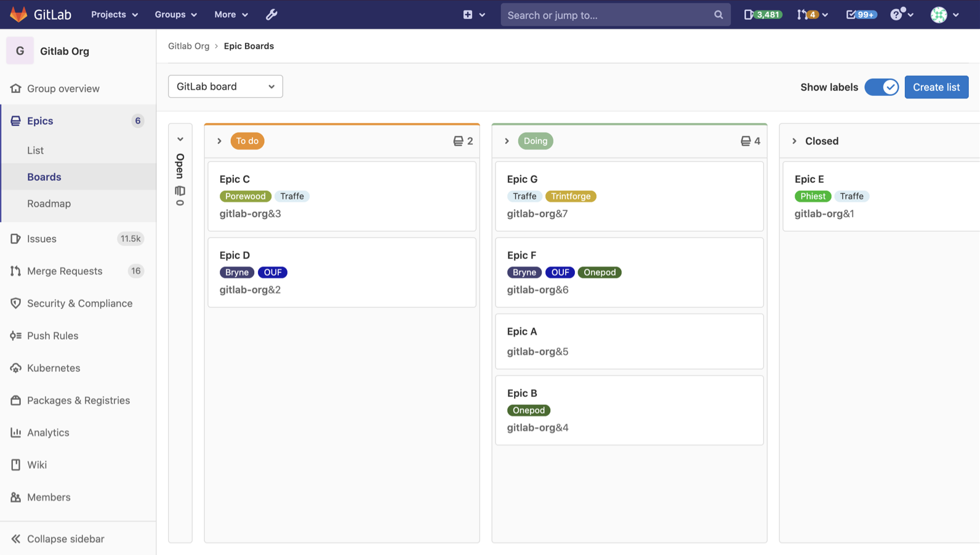Click the Members people icon
The width and height of the screenshot is (980, 555).
(16, 497)
